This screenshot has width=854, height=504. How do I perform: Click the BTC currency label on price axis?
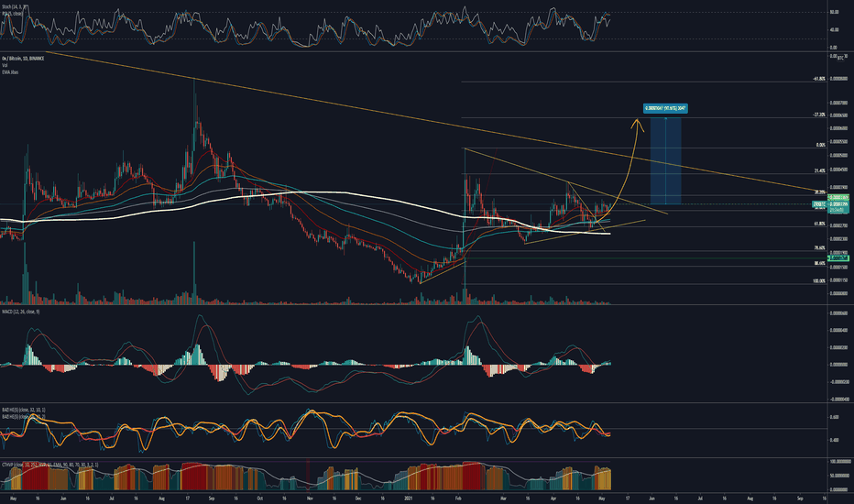840,57
